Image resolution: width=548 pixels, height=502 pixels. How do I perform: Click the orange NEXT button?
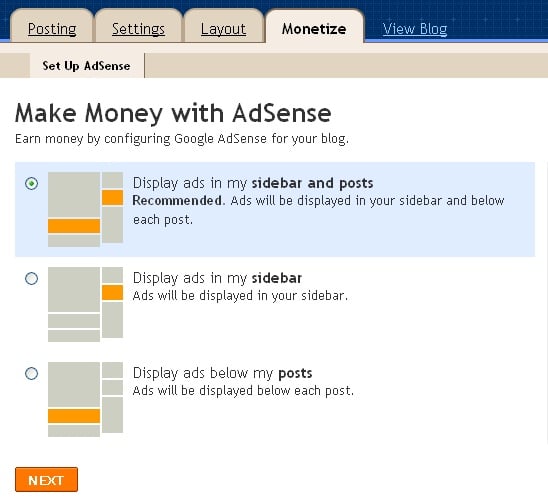click(x=46, y=480)
